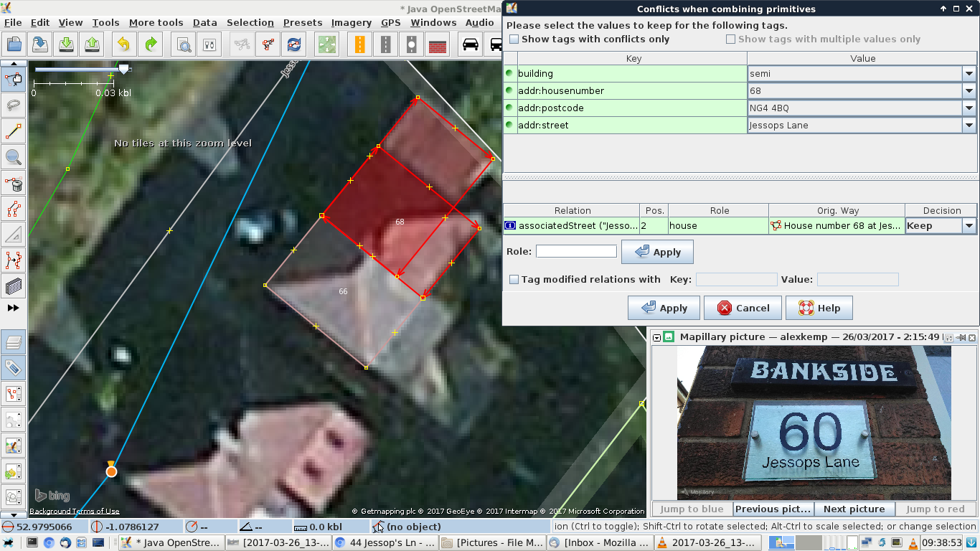Expand the addr:street value dropdown
The width and height of the screenshot is (980, 551).
pyautogui.click(x=969, y=126)
